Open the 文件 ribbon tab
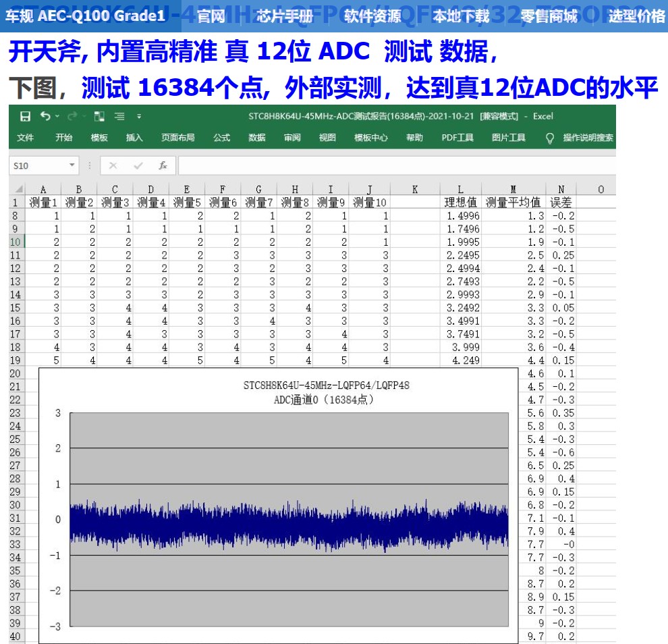Screen dimensions: 668x644 [25, 138]
